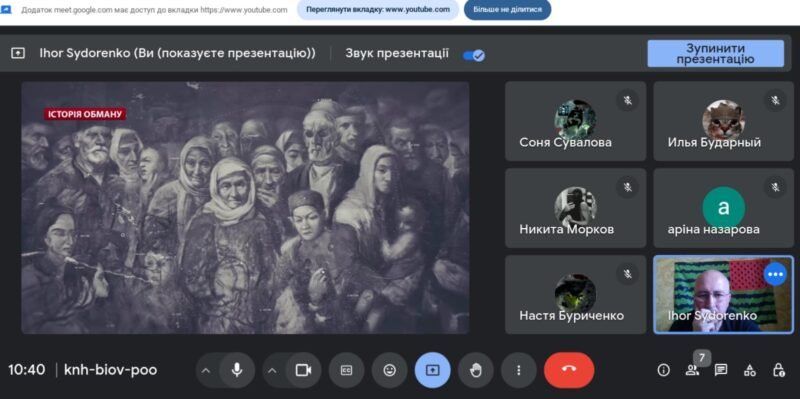Click Ihor Sydorenko (Ви (показуєте презентацію)) text
This screenshot has width=800, height=399.
point(178,53)
